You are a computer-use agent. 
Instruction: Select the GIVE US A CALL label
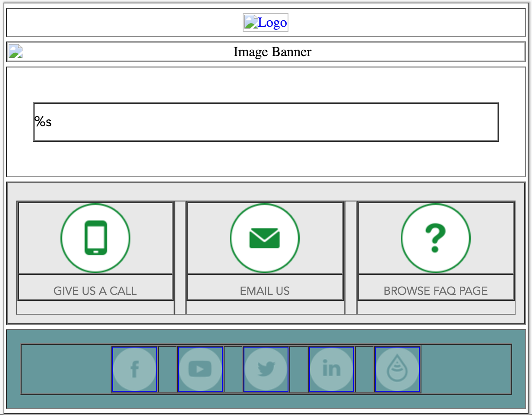95,291
